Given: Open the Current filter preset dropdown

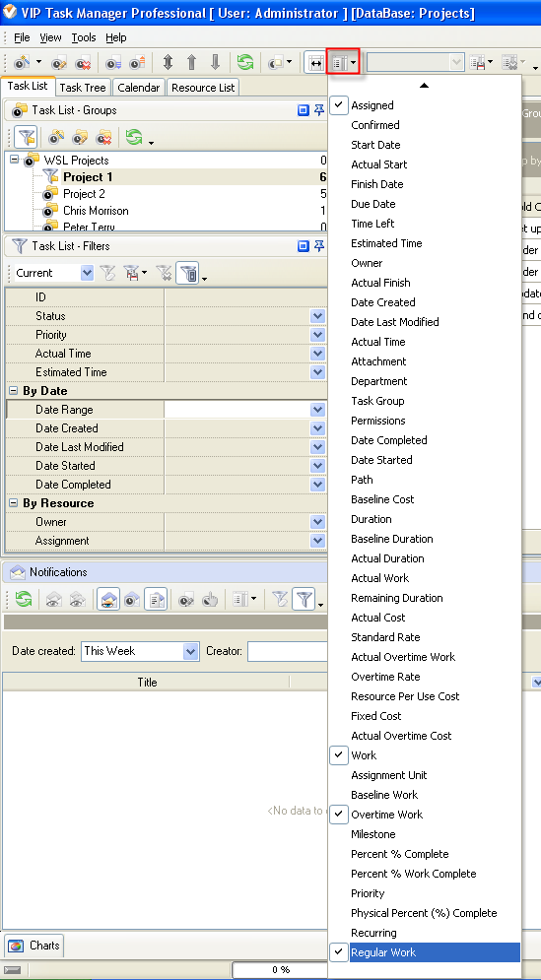Looking at the screenshot, I should [x=87, y=273].
